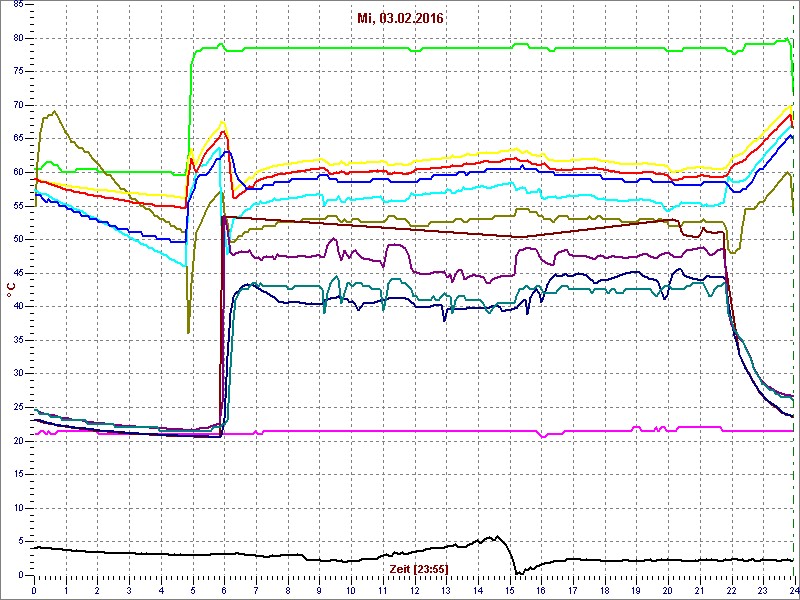Select the Zeit [23:55] time label
The width and height of the screenshot is (800, 600).
(419, 568)
